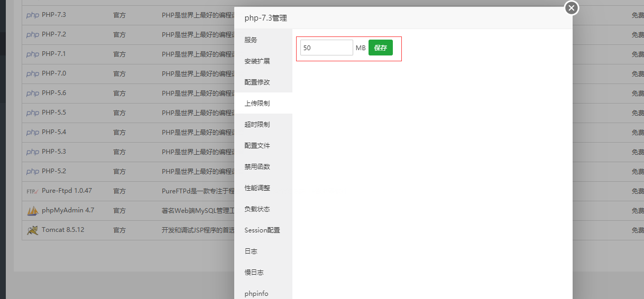Click 官方 cell in the PHP-7.3 row
644x299 pixels.
(x=119, y=15)
